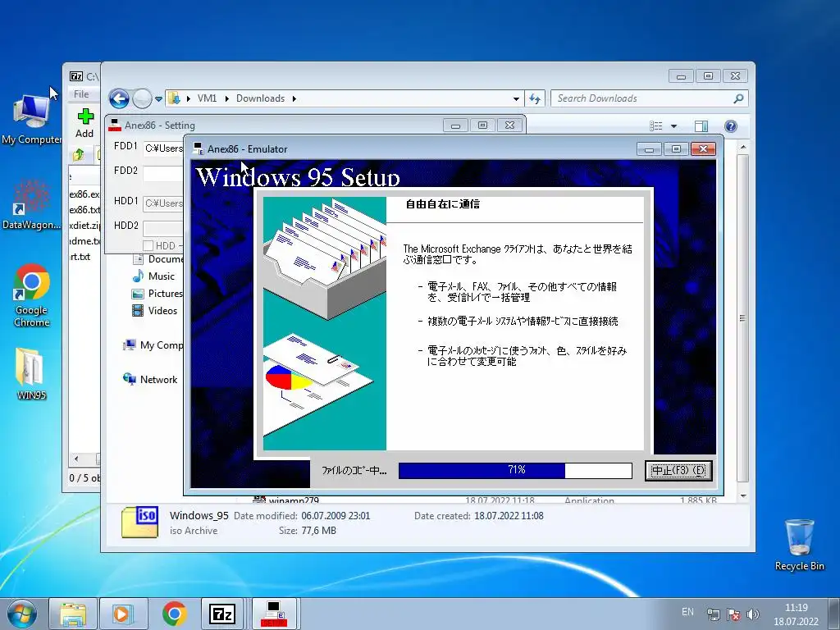840x630 pixels.
Task: Launch Google Chrome desktop shortcut
Action: [31, 294]
